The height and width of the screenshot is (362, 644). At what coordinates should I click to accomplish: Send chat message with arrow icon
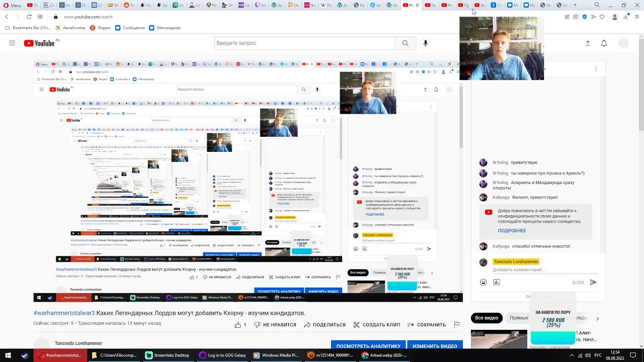[x=593, y=283]
